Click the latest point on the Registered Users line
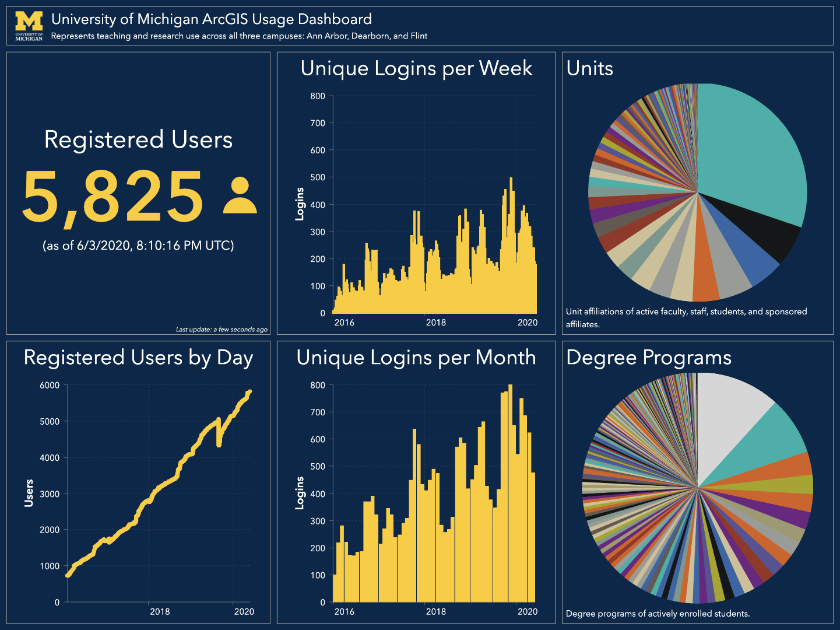Screen dimensions: 840x630 click(249, 392)
